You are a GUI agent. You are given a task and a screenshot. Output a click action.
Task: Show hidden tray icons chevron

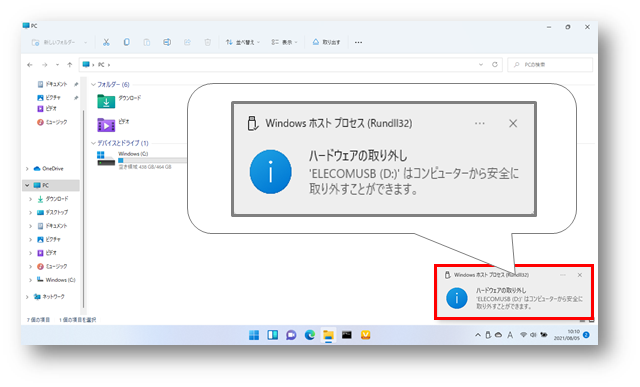pos(478,335)
